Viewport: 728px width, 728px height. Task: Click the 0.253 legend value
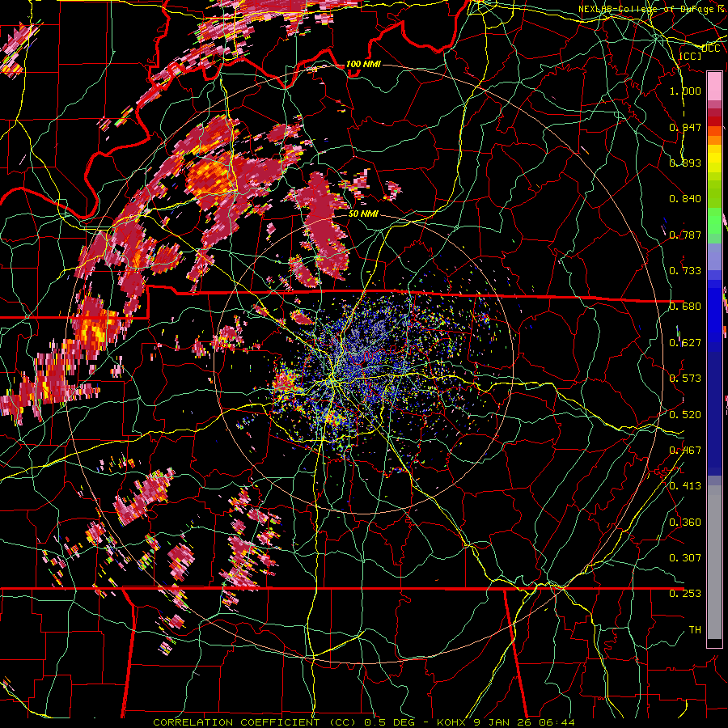(685, 594)
